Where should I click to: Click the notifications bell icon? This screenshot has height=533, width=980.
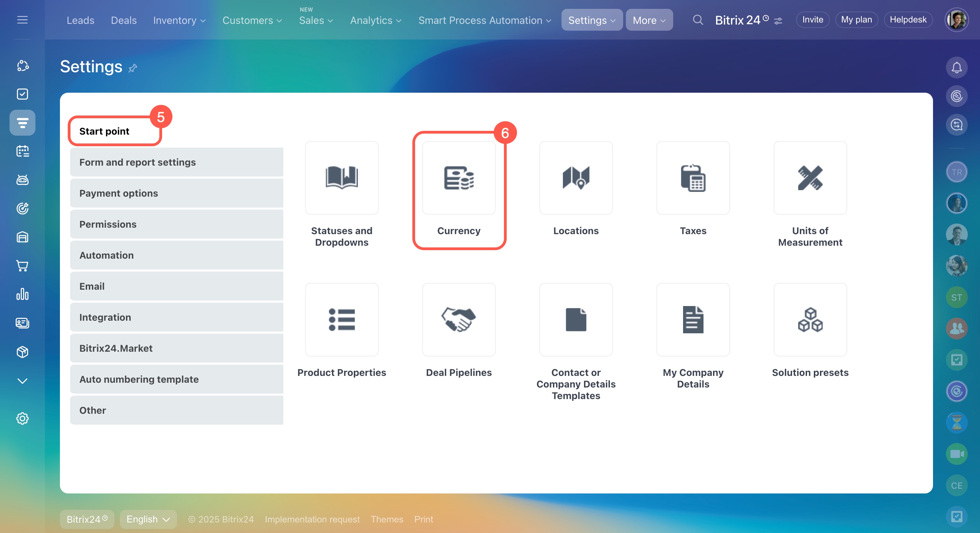(957, 68)
